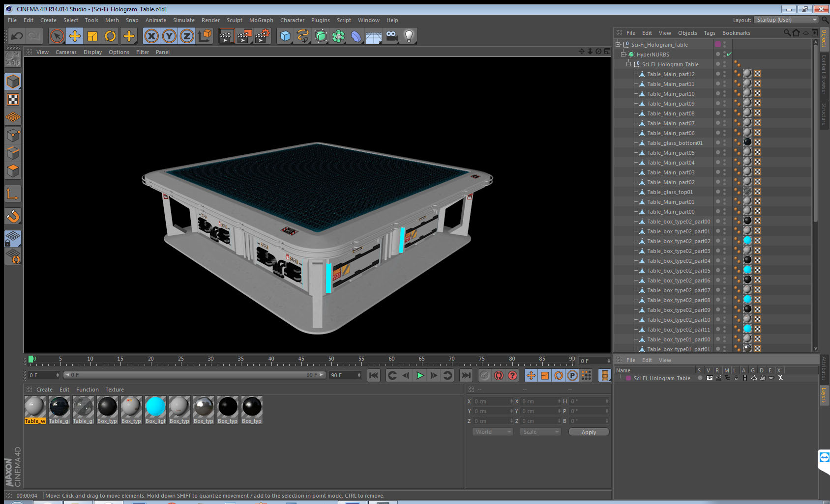Add a HyperNURBS generator from toolbar

[321, 36]
